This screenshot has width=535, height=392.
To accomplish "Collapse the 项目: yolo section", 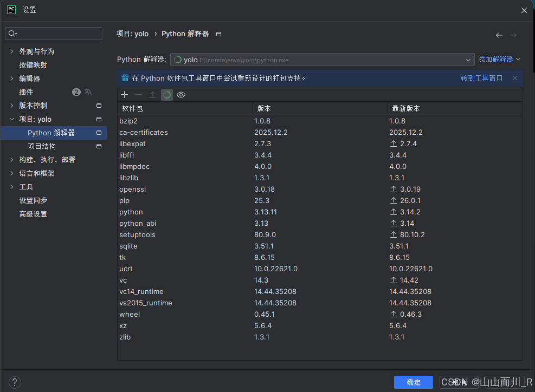I will point(11,119).
